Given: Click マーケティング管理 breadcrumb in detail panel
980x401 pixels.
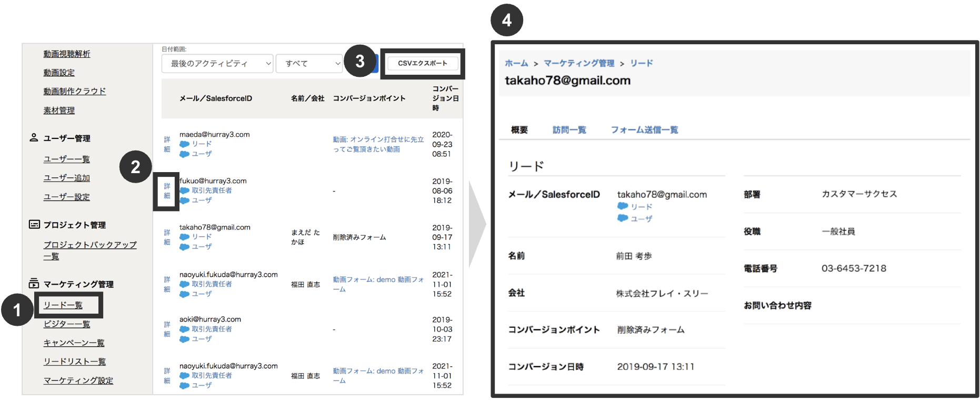Looking at the screenshot, I should click(x=579, y=63).
